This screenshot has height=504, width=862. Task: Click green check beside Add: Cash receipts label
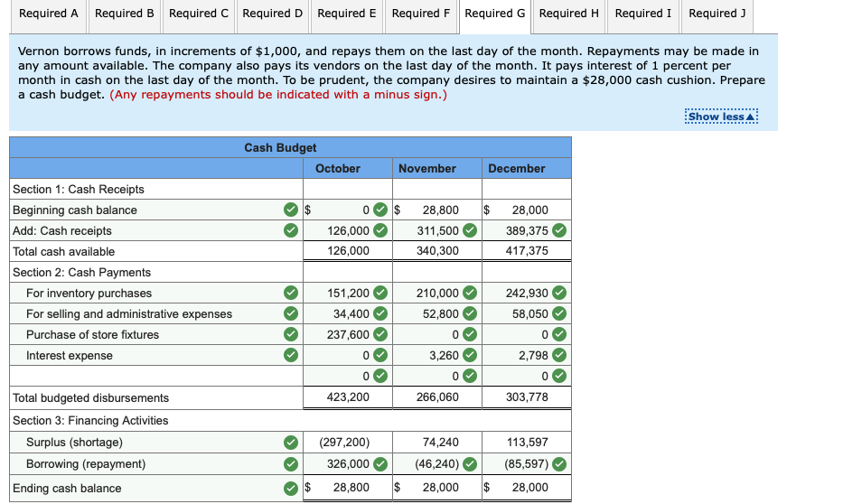point(291,230)
